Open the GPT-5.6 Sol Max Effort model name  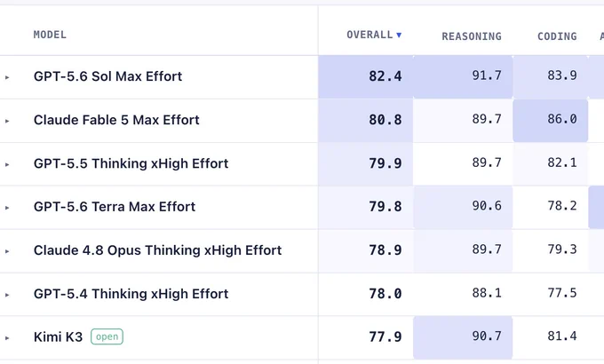(107, 76)
